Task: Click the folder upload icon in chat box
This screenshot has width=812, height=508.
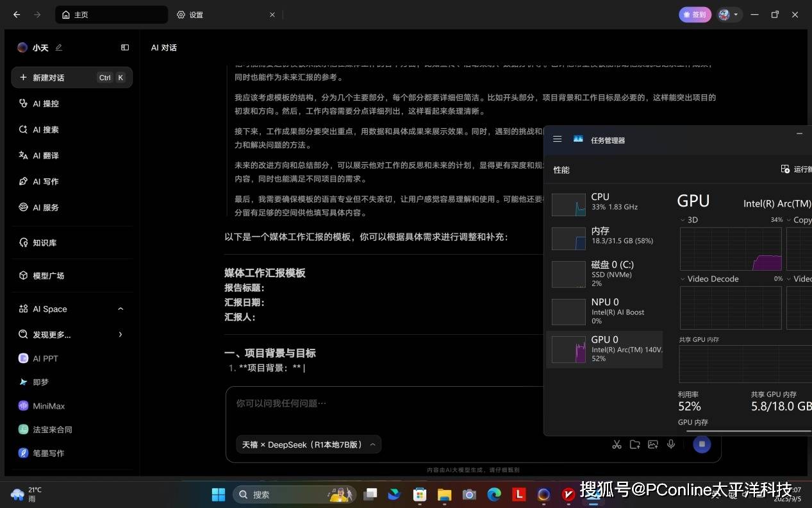Action: [x=634, y=444]
